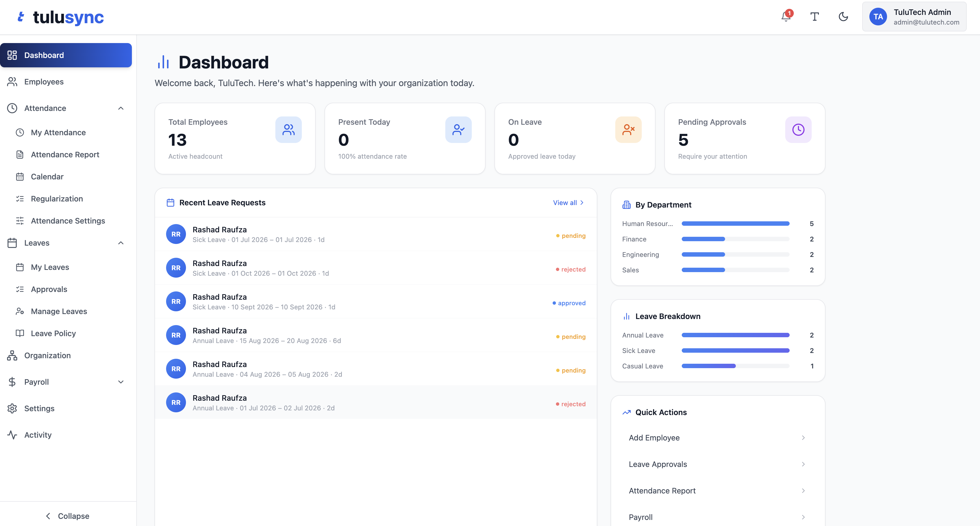Click the text size T icon
Image resolution: width=980 pixels, height=526 pixels.
point(814,16)
